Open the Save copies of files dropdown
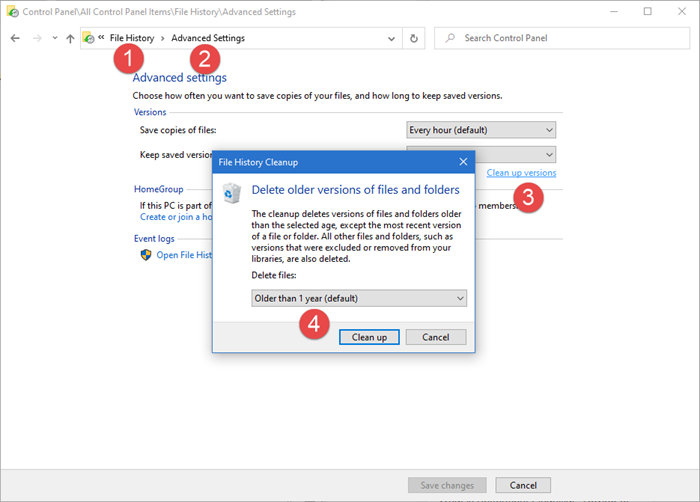Screen dimensions: 700x502 481,130
